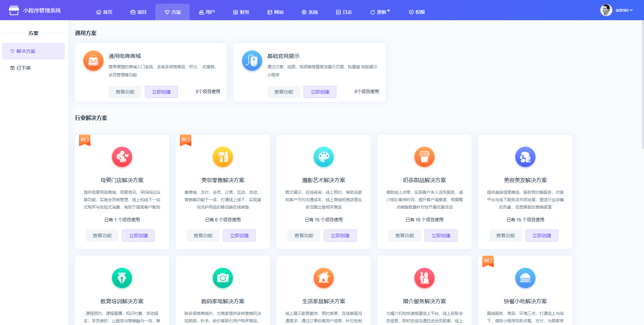Click the 母婴门店 solution icon

point(122,157)
